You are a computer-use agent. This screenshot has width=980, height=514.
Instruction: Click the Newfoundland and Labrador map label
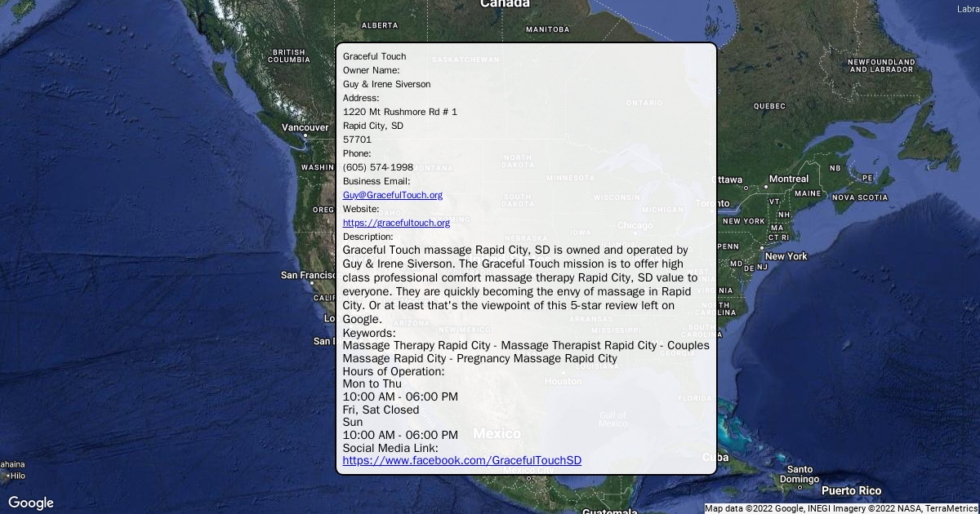point(881,65)
